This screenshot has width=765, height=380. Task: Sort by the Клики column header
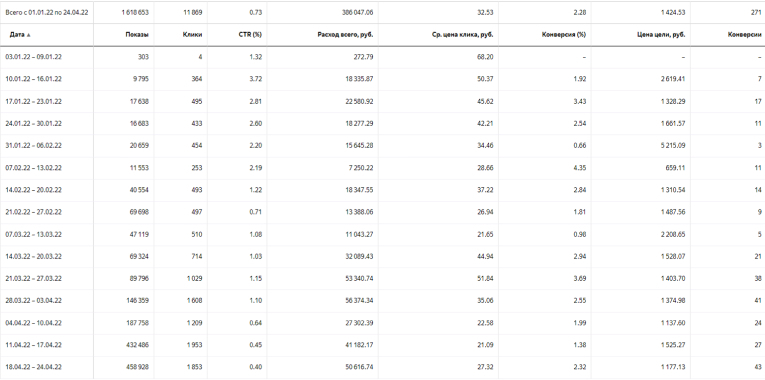193,35
